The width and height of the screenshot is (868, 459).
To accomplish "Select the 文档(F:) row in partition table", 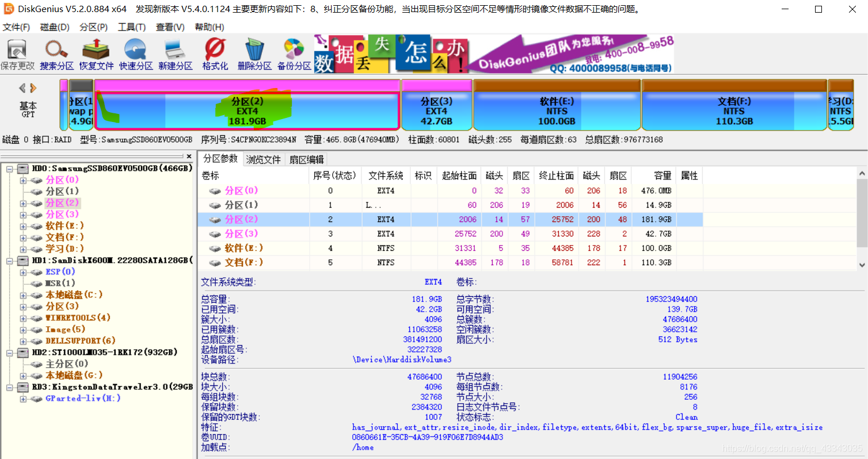I will tap(451, 262).
